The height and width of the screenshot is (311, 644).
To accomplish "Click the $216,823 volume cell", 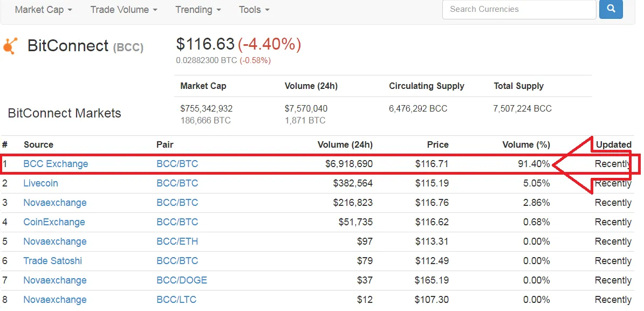I will 353,203.
